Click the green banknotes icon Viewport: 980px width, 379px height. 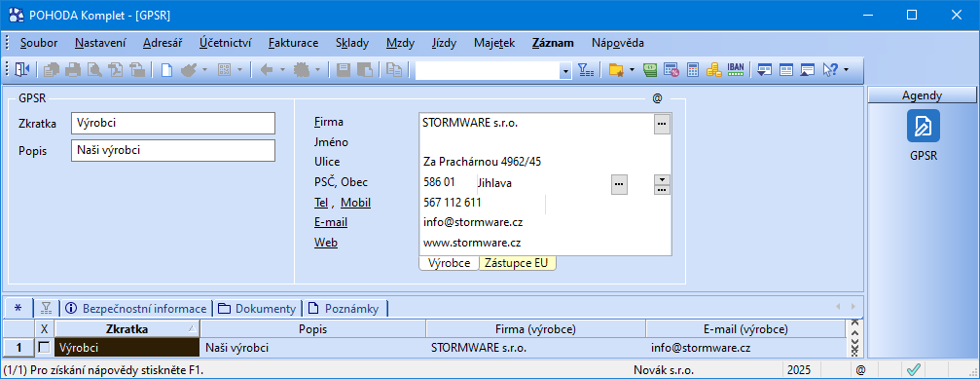click(650, 70)
